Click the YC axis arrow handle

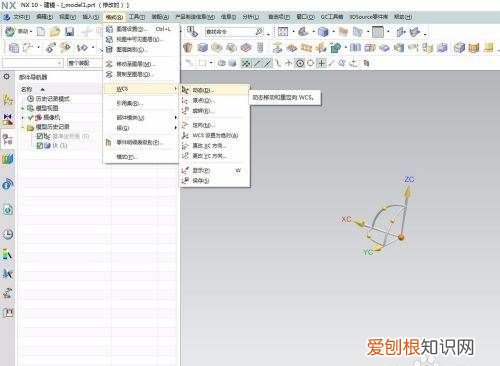point(377,248)
